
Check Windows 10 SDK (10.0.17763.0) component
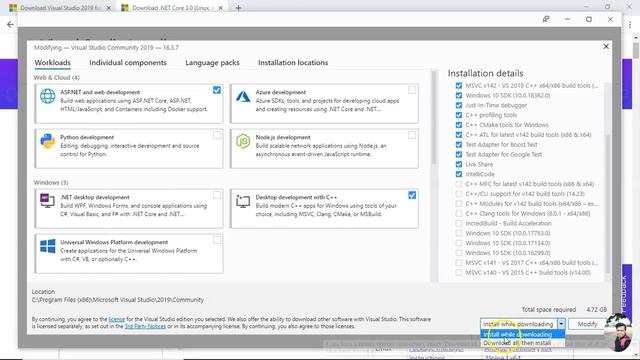click(459, 233)
